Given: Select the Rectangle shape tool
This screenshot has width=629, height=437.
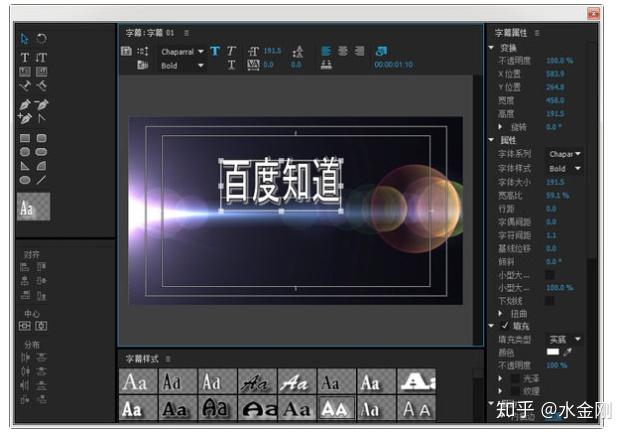Looking at the screenshot, I should (25, 138).
